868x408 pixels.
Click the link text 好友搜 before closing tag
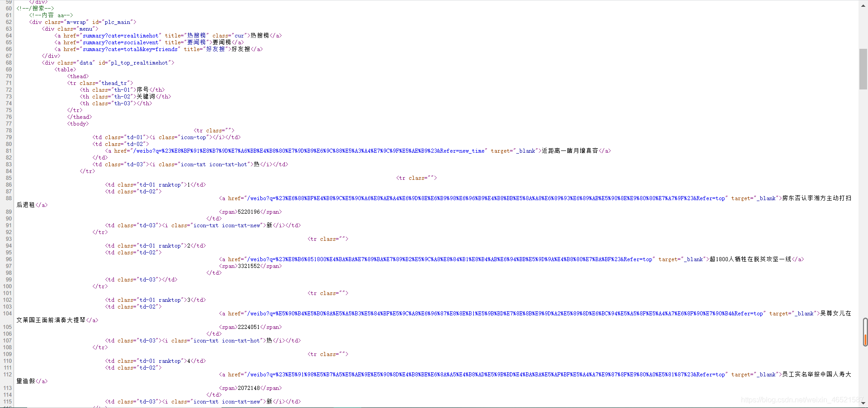241,49
